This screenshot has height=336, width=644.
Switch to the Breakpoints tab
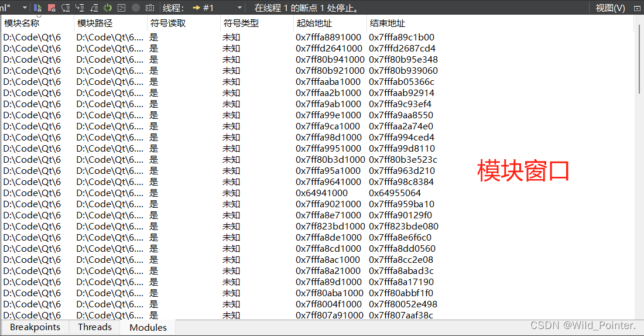(35, 327)
